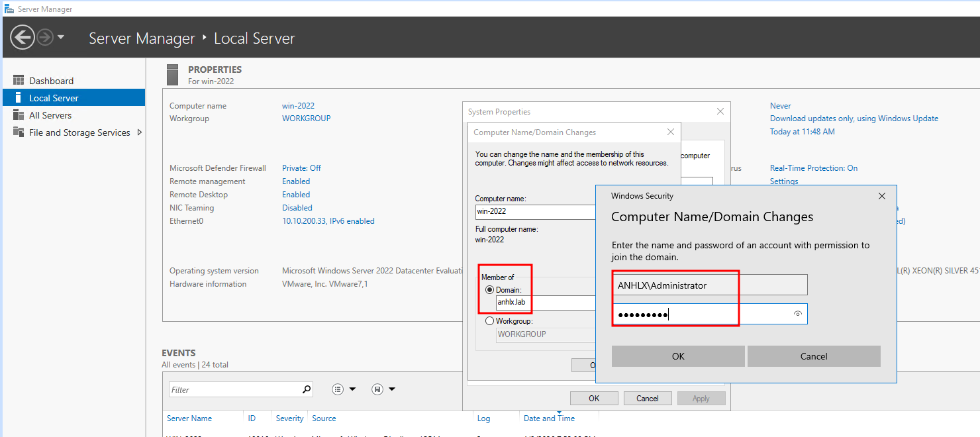
Task: Click OK in Windows Security dialog
Action: click(678, 356)
